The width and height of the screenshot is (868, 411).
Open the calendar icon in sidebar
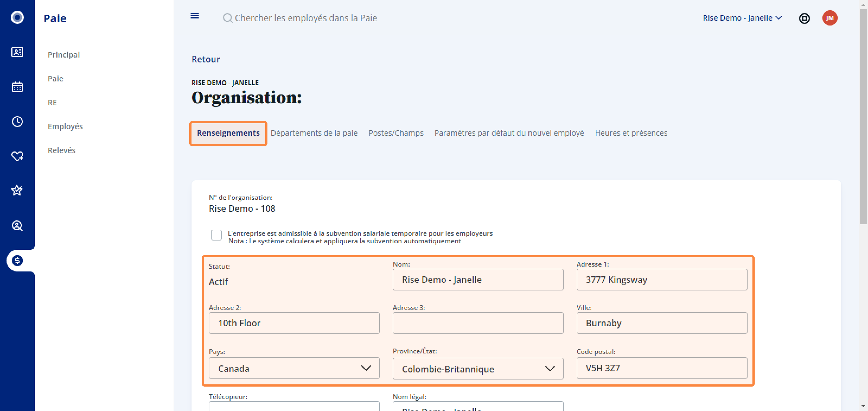coord(17,87)
